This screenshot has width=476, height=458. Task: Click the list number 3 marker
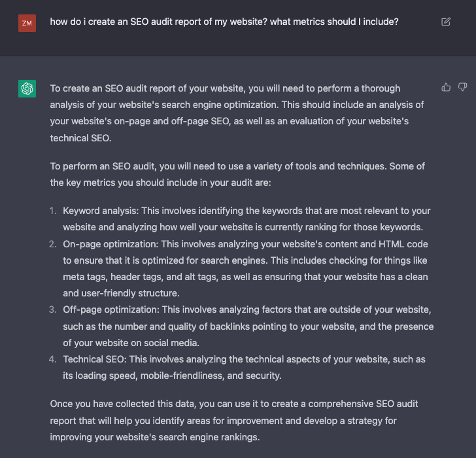(x=53, y=309)
